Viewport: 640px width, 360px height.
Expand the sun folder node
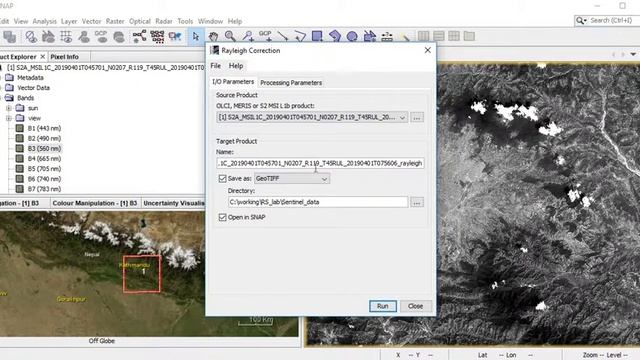(x=9, y=108)
